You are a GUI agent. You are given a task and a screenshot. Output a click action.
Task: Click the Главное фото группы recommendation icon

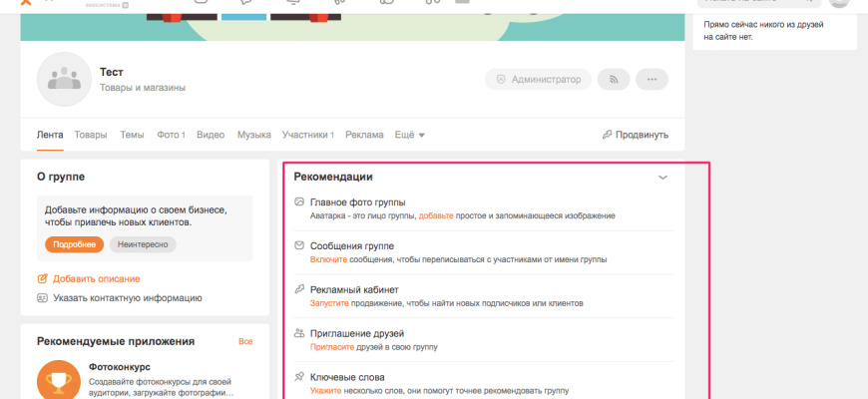(299, 202)
